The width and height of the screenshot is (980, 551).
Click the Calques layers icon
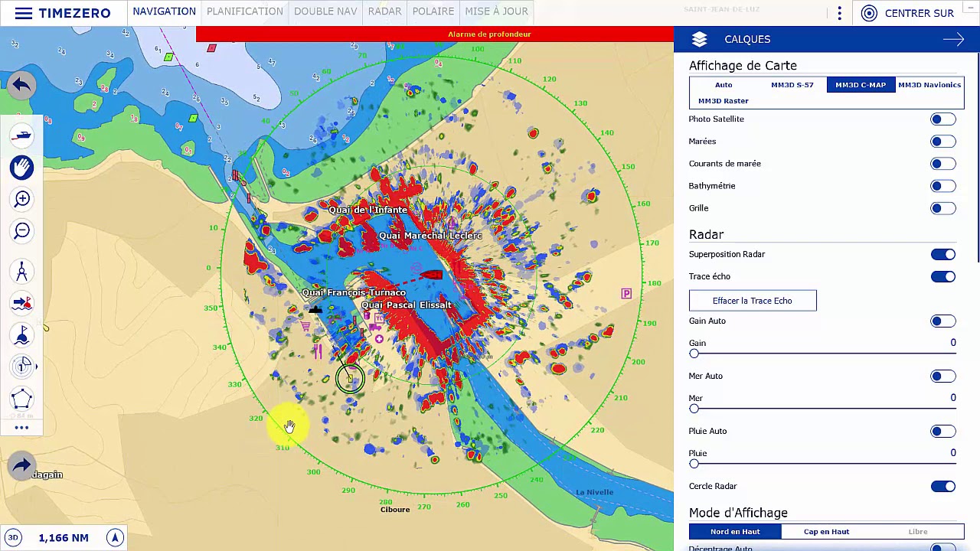tap(699, 39)
